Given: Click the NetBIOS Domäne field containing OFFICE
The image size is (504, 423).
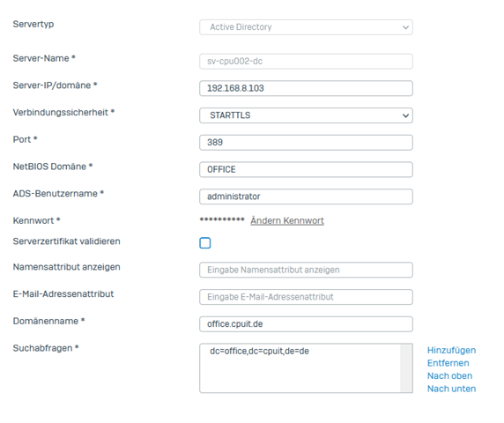Looking at the screenshot, I should [x=306, y=169].
